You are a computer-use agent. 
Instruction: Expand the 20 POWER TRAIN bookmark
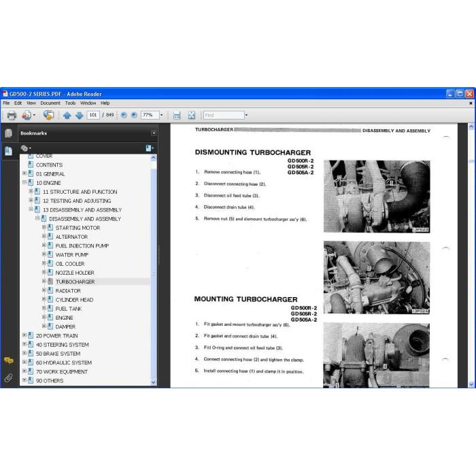pos(24,335)
